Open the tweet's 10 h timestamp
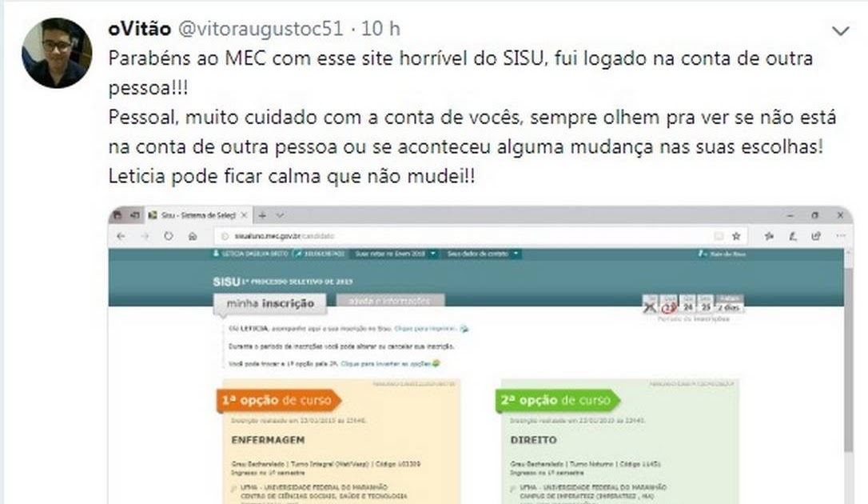Image resolution: width=868 pixels, height=504 pixels. pyautogui.click(x=380, y=28)
